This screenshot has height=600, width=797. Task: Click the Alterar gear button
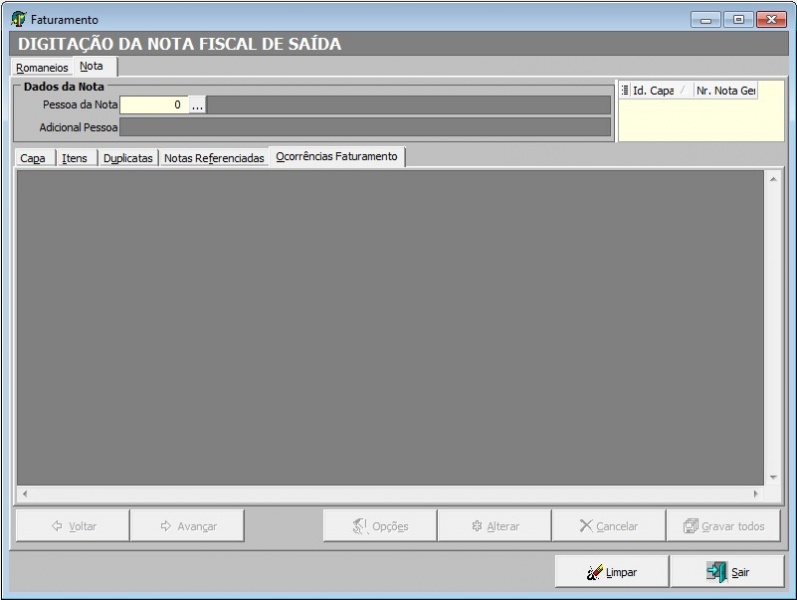(494, 526)
